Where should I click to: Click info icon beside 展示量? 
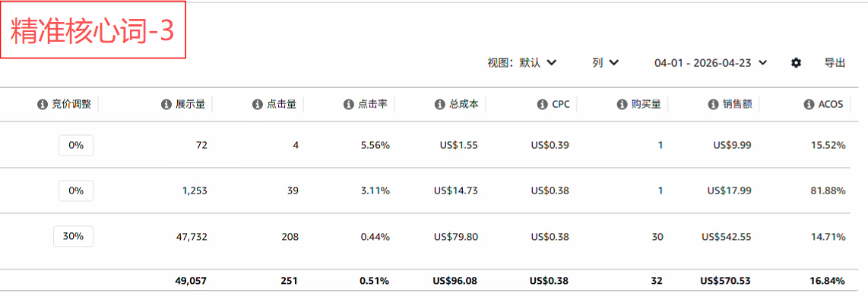point(166,104)
